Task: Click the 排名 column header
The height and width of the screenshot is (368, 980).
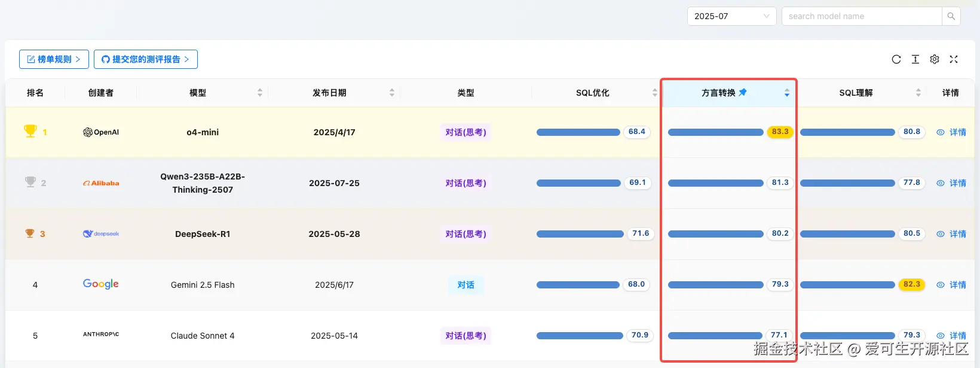Action: (35, 93)
